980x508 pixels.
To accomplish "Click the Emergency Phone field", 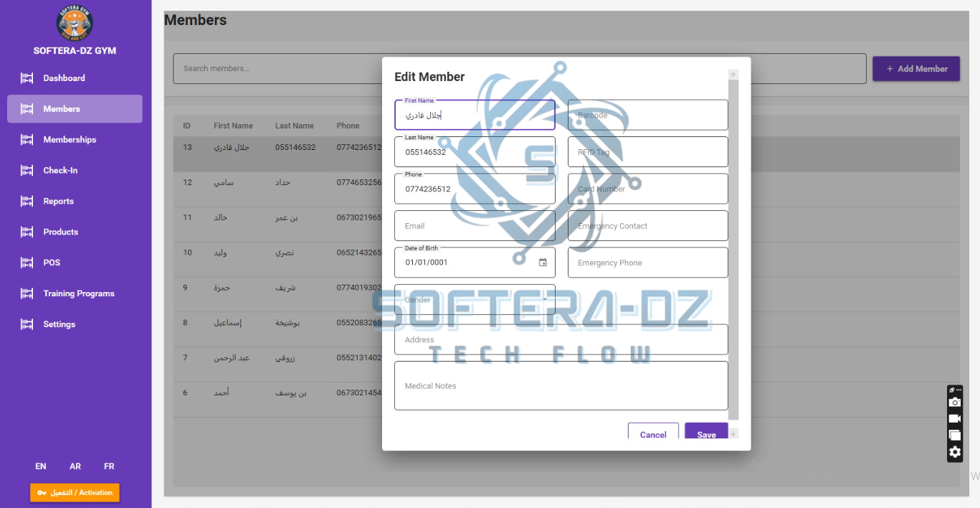I will (648, 263).
